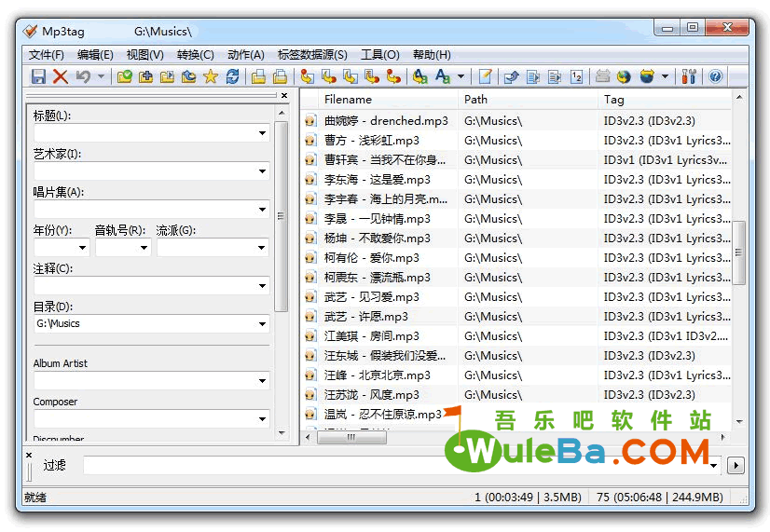Image resolution: width=770 pixels, height=532 pixels.
Task: Select file 江美琪 - 房间.mp3
Action: 372,336
